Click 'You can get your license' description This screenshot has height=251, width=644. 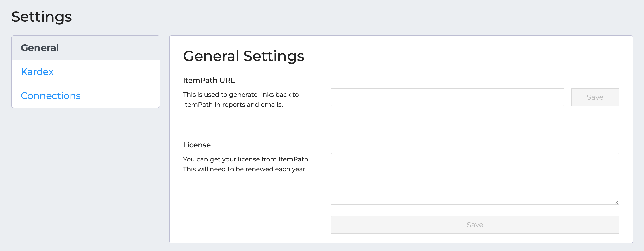pyautogui.click(x=246, y=164)
